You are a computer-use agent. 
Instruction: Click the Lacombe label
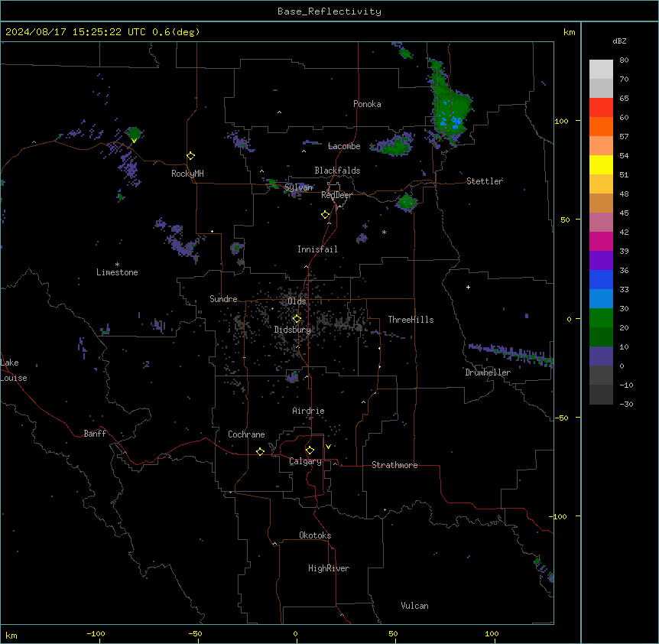pos(344,146)
